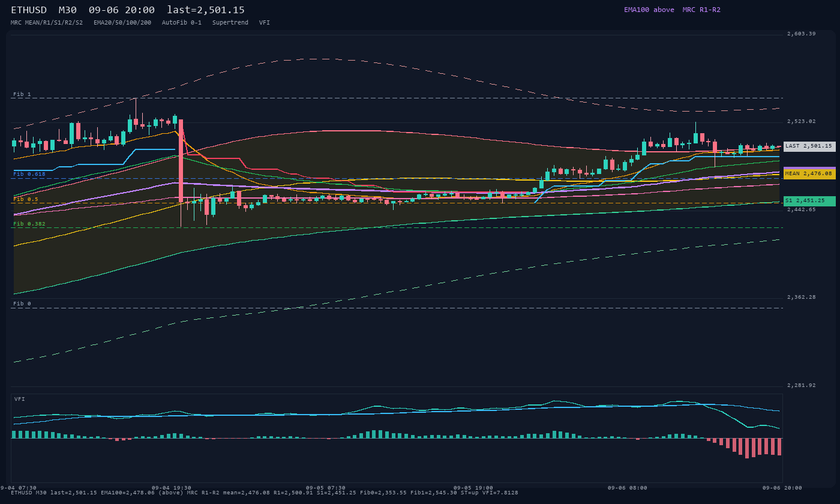Click the VFI panel title label
This screenshot has height=504, width=840.
tap(20, 399)
